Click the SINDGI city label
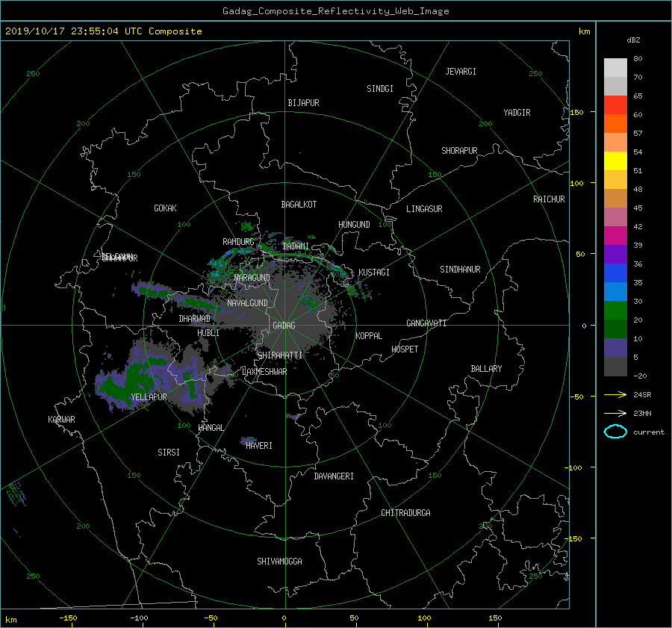 coord(380,89)
